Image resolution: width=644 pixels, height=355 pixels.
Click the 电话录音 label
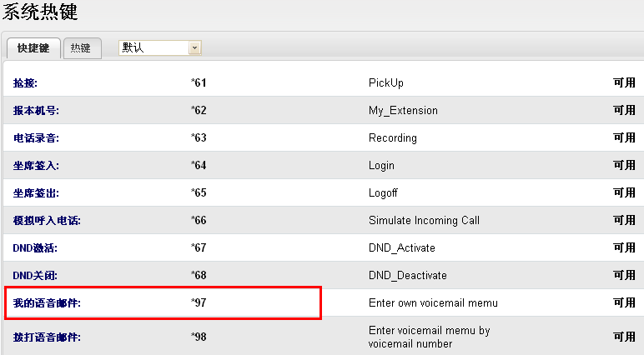pyautogui.click(x=36, y=138)
